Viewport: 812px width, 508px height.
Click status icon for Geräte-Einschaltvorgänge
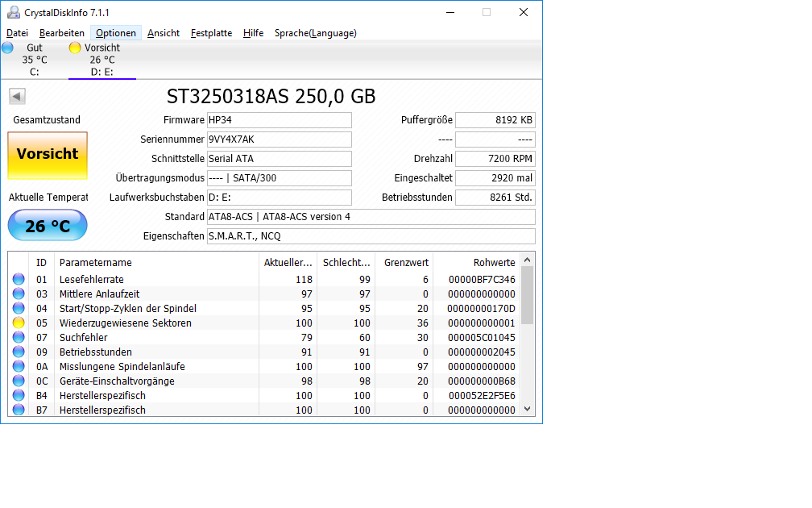19,381
